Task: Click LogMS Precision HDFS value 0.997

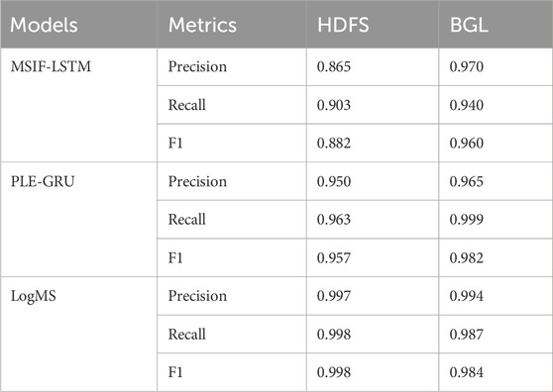Action: [x=334, y=296]
